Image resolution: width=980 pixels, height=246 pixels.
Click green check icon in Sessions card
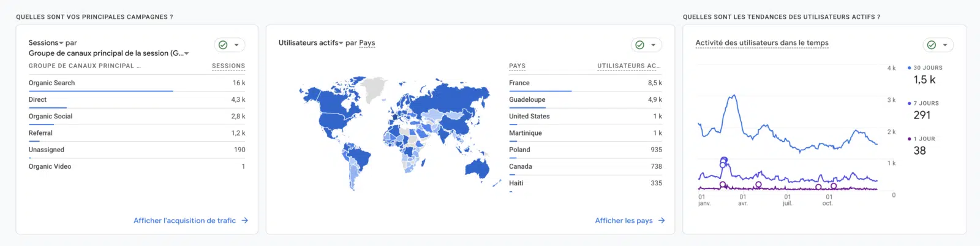(x=223, y=45)
